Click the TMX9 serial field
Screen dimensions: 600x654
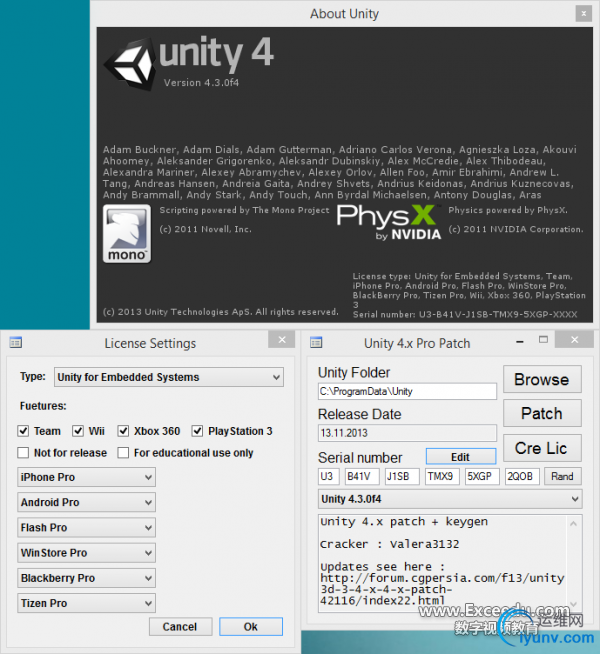pos(442,476)
